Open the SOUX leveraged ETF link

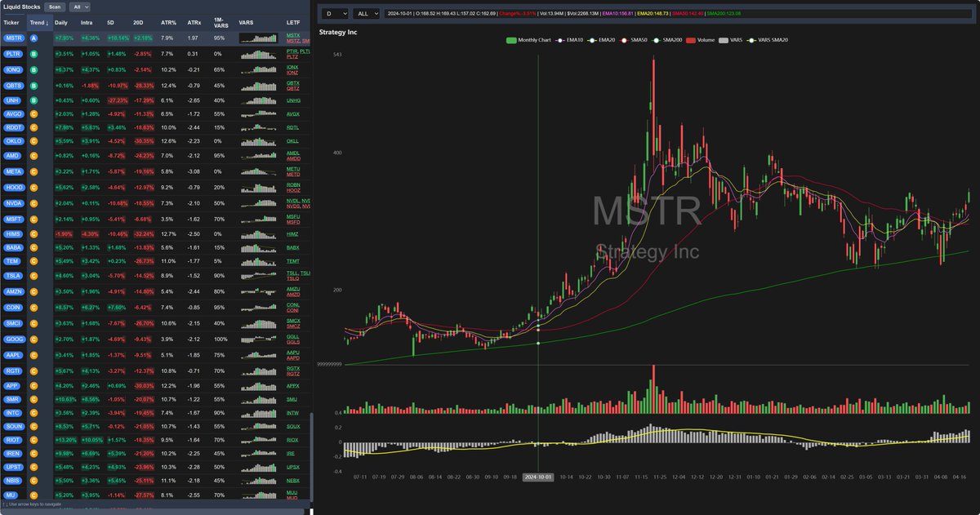[x=293, y=427]
